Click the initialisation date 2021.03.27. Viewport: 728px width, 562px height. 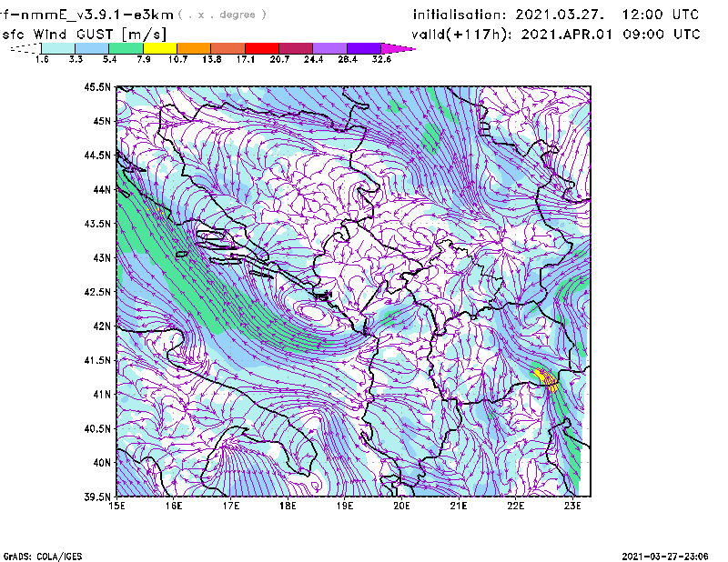coord(560,15)
